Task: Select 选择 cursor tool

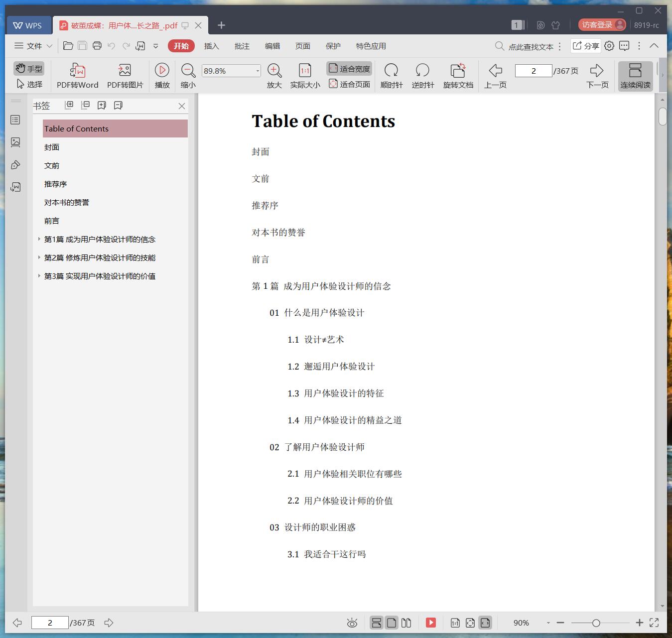Action: [x=29, y=84]
